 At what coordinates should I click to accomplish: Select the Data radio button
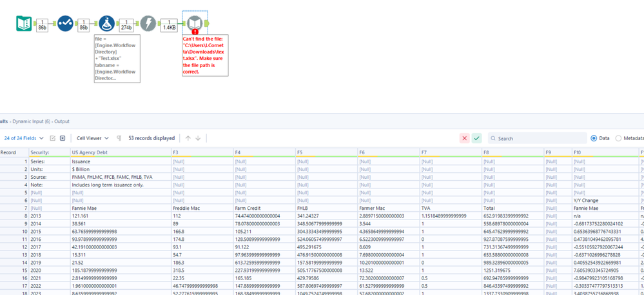(594, 138)
